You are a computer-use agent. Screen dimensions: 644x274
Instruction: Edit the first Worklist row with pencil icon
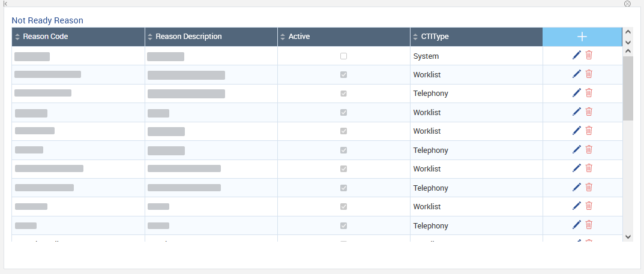click(x=576, y=74)
